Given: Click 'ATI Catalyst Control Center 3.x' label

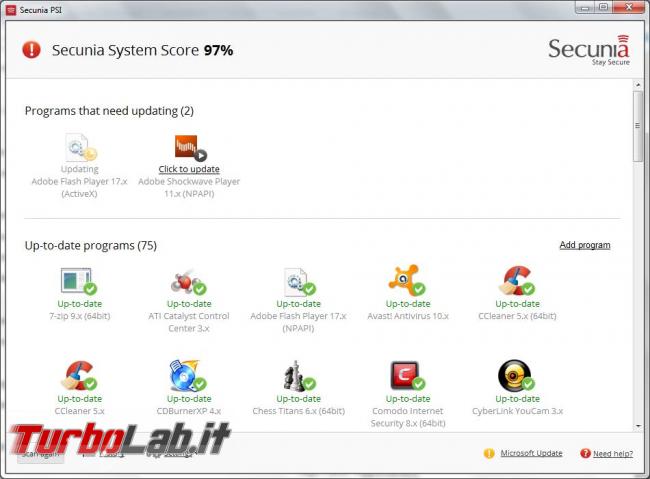Looking at the screenshot, I should (189, 322).
